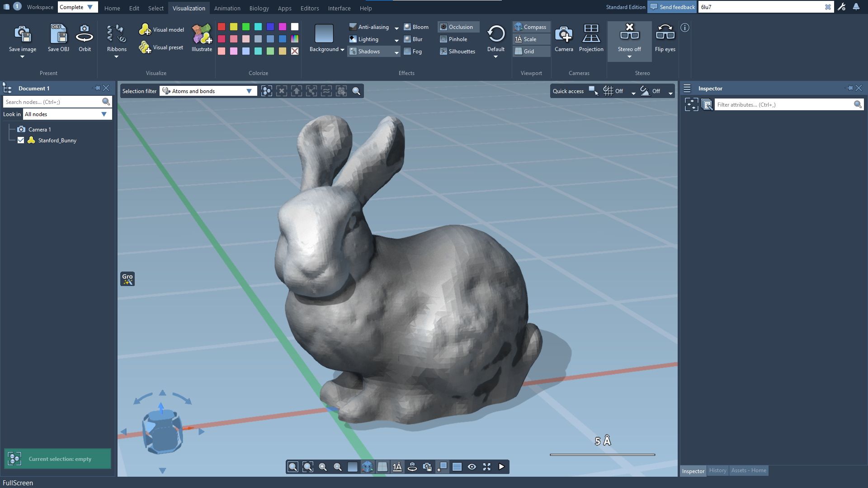The height and width of the screenshot is (488, 868).
Task: Switch to the History tab
Action: point(718,470)
